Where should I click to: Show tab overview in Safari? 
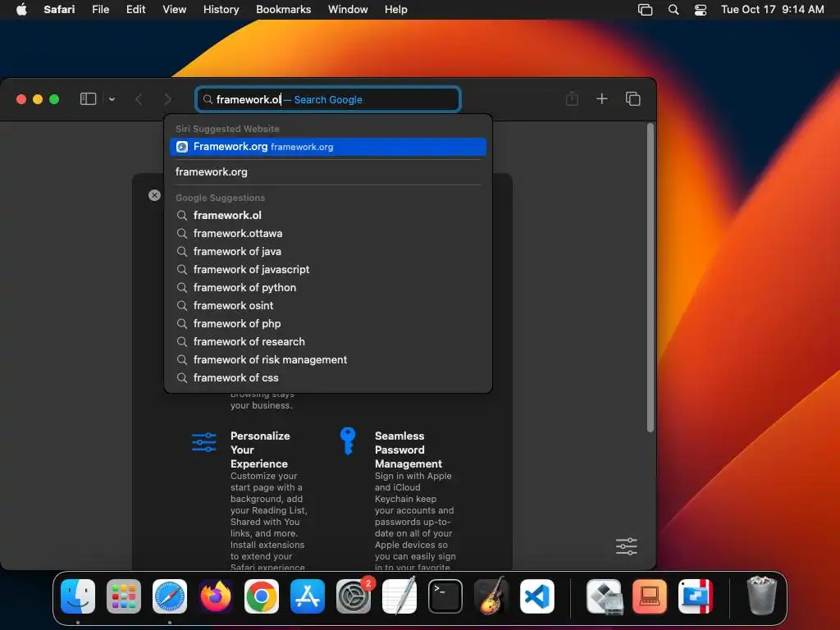point(632,98)
